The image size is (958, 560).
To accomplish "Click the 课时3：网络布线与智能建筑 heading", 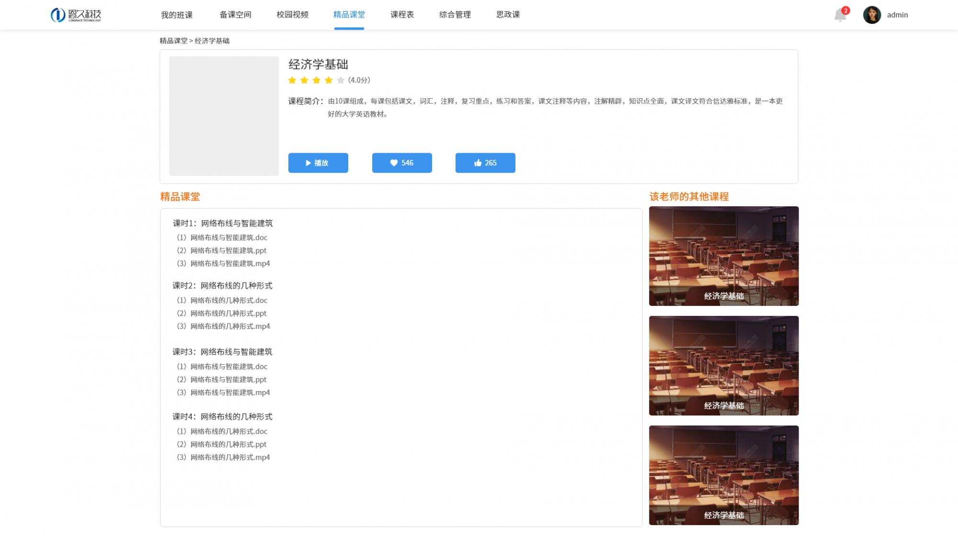I will click(222, 352).
